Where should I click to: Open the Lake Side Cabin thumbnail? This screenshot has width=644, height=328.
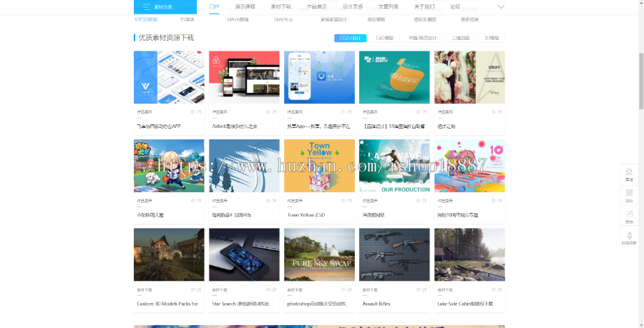(x=469, y=254)
